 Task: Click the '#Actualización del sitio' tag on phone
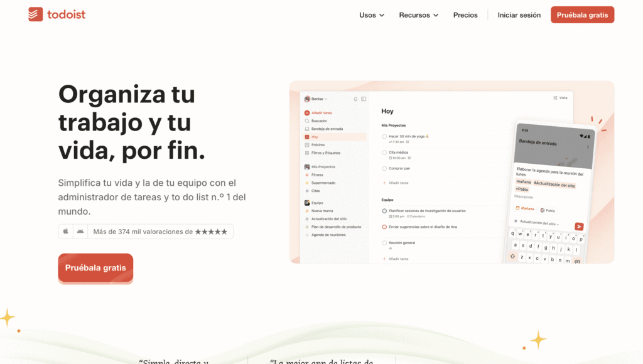tap(554, 185)
